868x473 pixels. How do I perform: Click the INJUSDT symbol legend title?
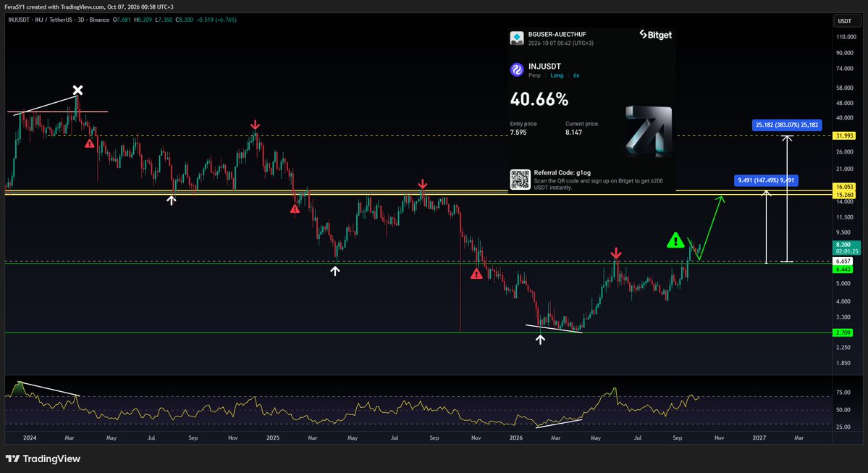coord(58,20)
